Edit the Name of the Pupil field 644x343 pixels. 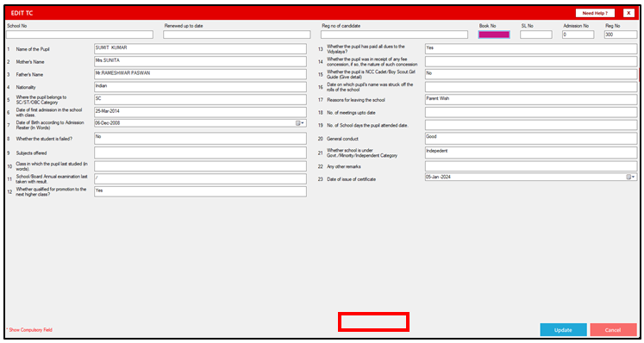(200, 49)
